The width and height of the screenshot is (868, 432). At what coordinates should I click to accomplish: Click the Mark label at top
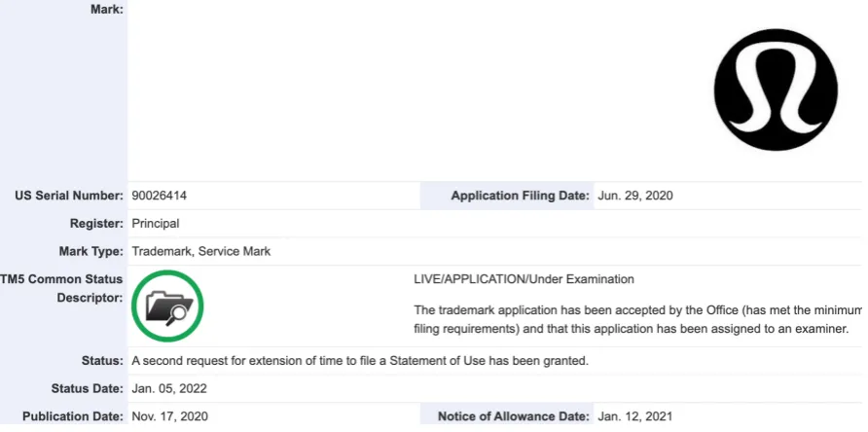[107, 10]
